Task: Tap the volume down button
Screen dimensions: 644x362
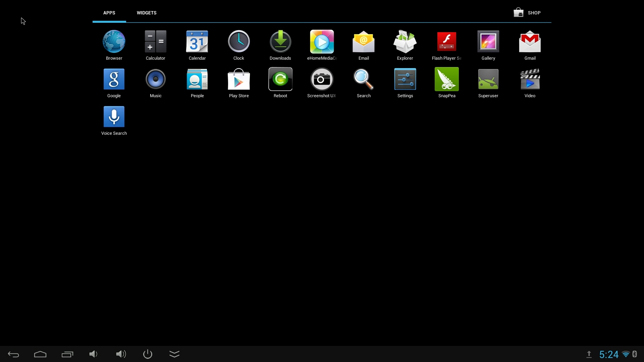Action: coord(93,354)
